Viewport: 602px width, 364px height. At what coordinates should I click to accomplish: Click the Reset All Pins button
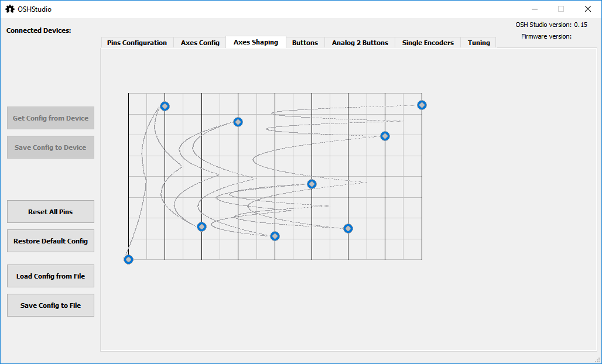tap(50, 212)
